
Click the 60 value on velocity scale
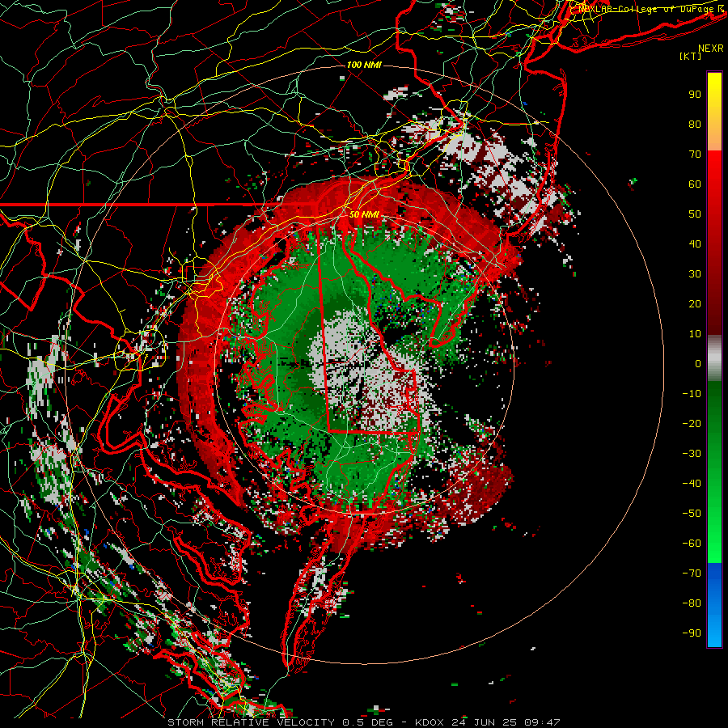point(695,184)
